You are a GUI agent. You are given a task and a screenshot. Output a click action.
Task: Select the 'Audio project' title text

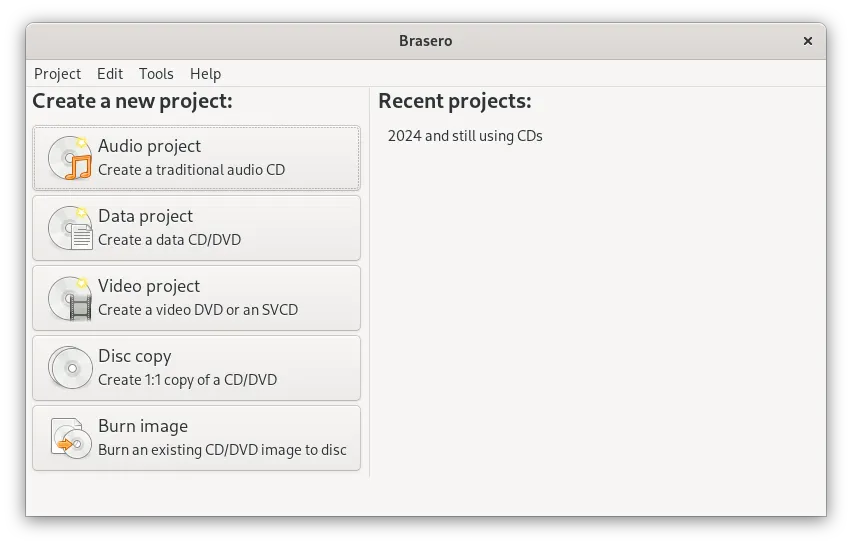click(149, 146)
